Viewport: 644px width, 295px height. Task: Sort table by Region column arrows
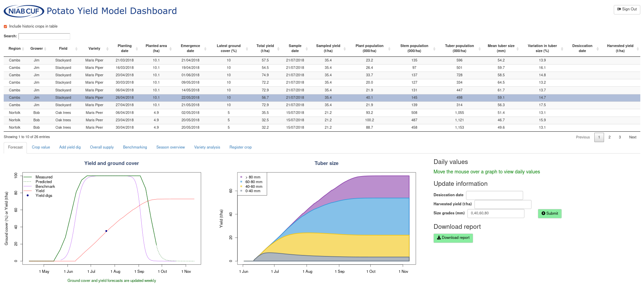pyautogui.click(x=23, y=49)
